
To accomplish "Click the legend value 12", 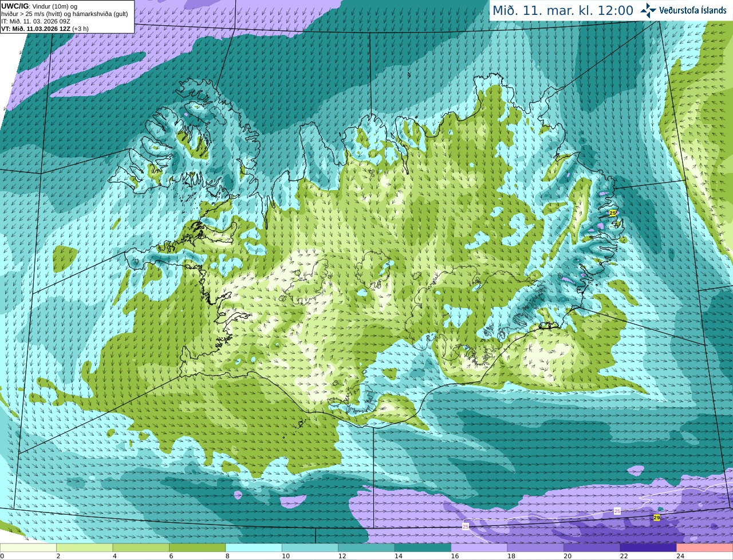I will coord(342,556).
